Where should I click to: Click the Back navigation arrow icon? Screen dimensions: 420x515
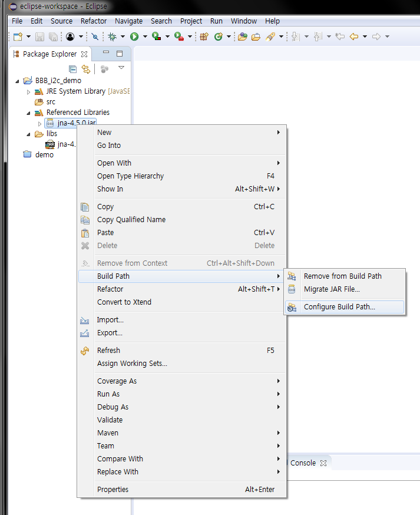tap(354, 37)
